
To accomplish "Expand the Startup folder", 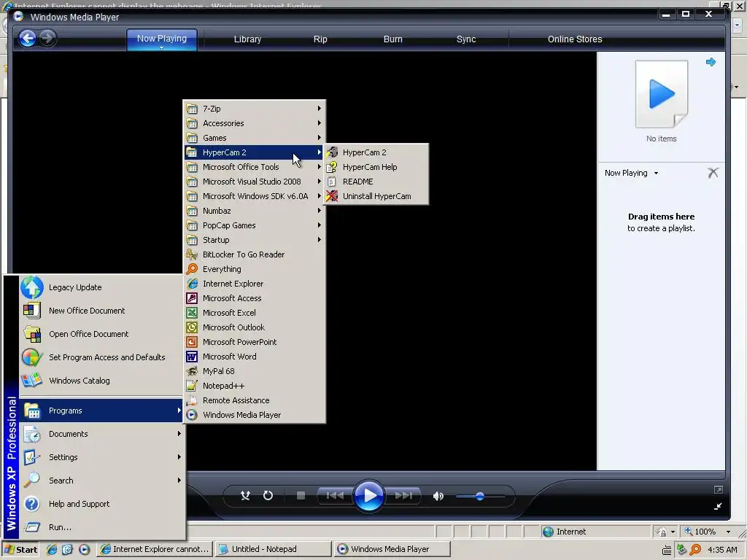I will 255,240.
